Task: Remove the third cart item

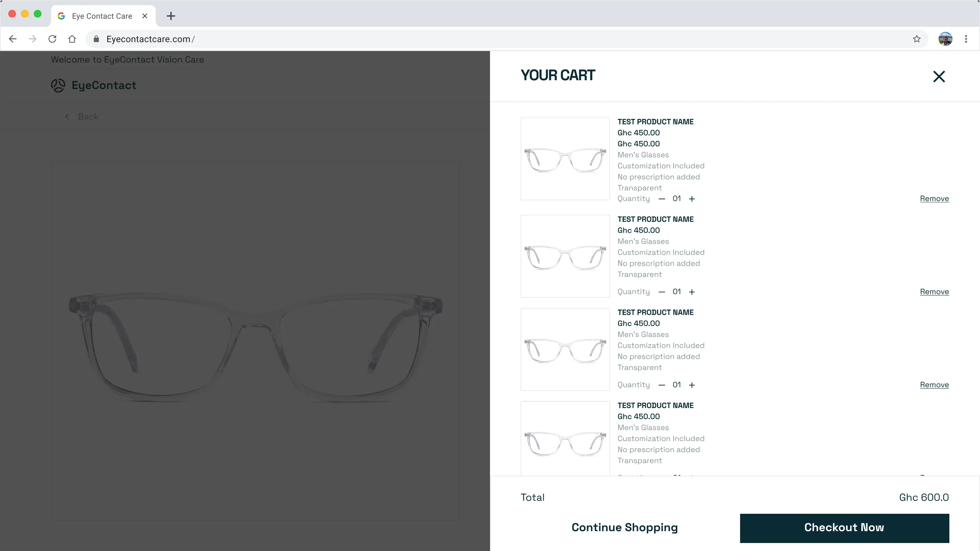Action: coord(934,385)
